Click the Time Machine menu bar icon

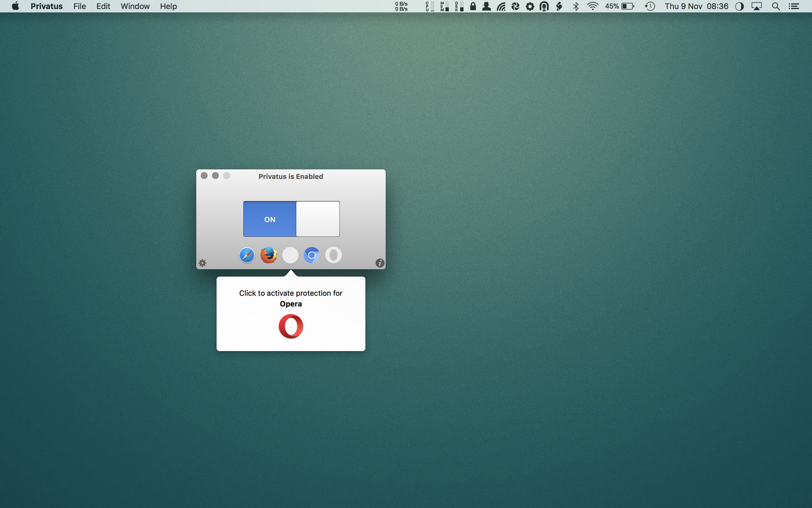(650, 6)
